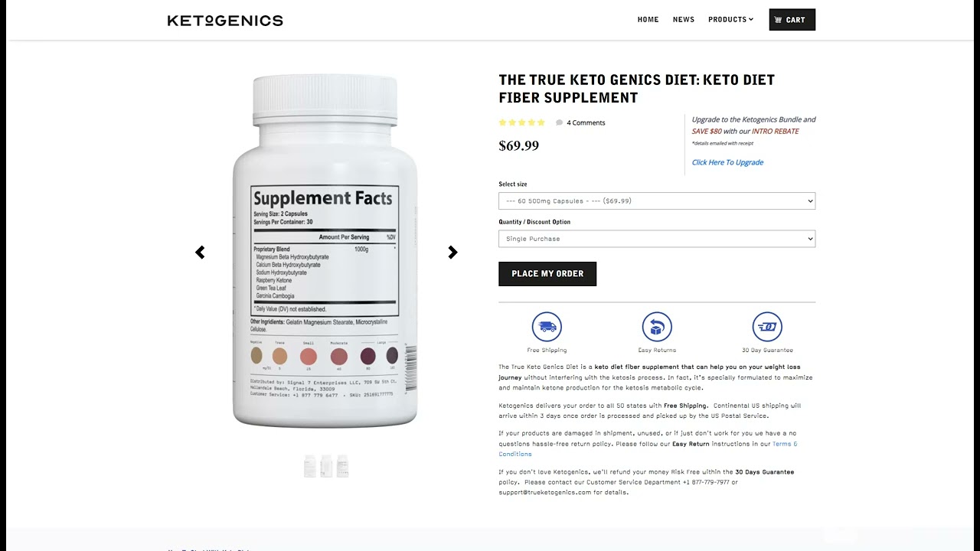Follow the Click Here To Upgrade link
The height and width of the screenshot is (551, 980).
(x=727, y=162)
